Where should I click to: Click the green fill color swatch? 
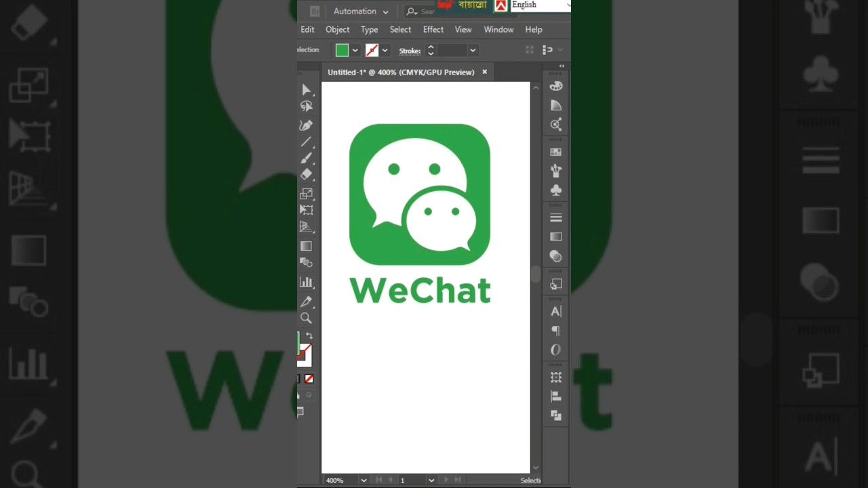342,50
